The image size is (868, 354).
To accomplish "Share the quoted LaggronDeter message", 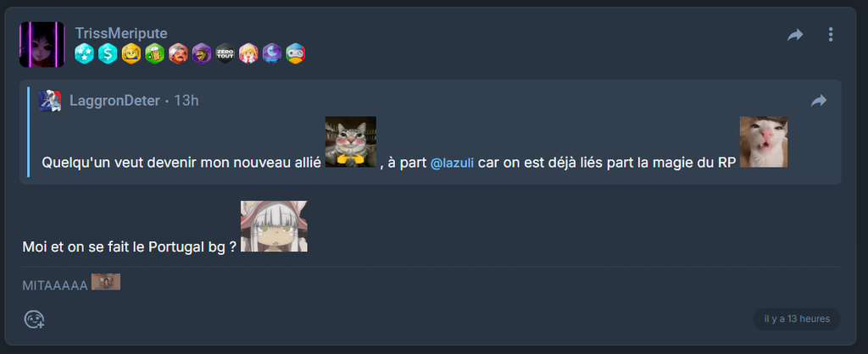I will (819, 100).
